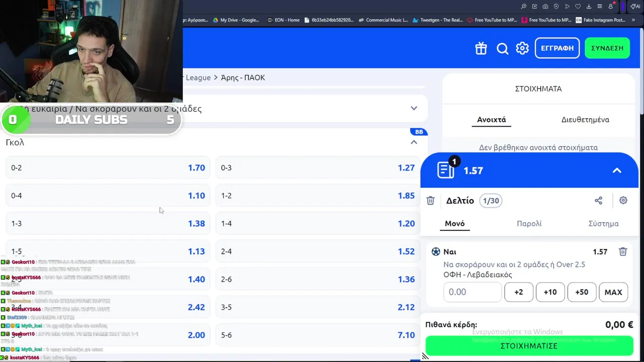The height and width of the screenshot is (362, 644).
Task: Open the site search magnifier
Action: click(502, 48)
